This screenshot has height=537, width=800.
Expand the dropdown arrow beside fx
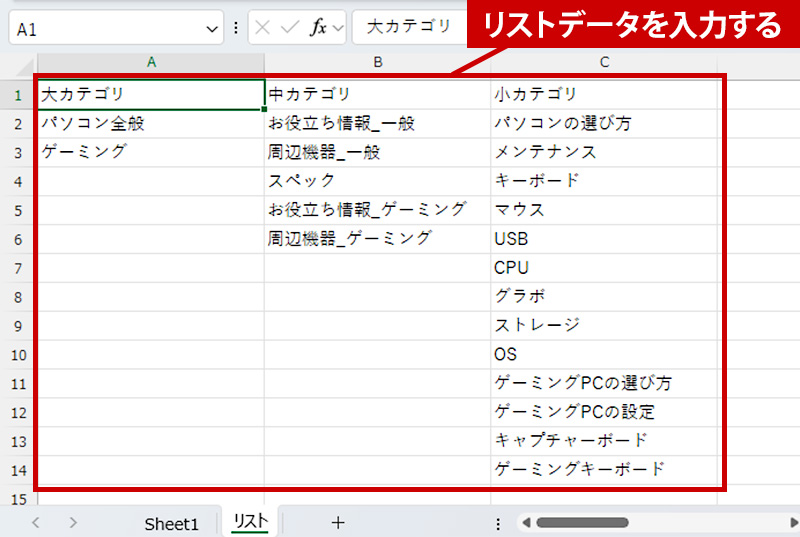pyautogui.click(x=338, y=28)
